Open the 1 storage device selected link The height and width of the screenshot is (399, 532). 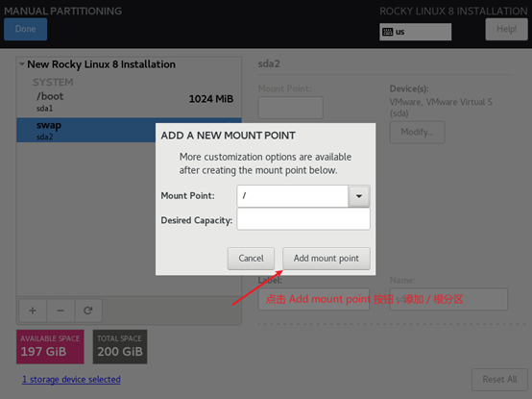click(x=71, y=380)
